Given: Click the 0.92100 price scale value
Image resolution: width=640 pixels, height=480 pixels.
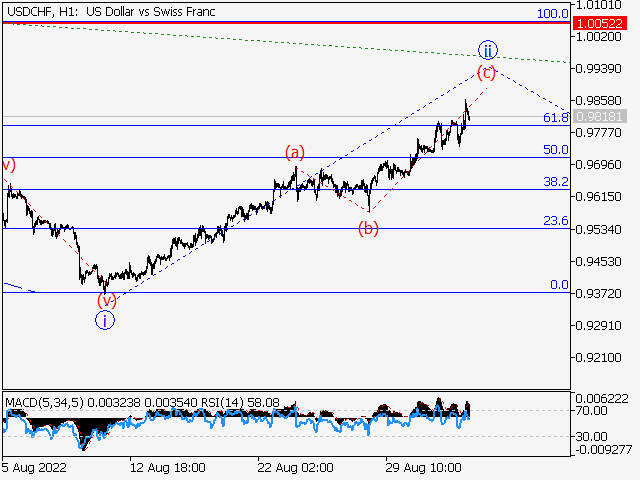Looking at the screenshot, I should (x=598, y=358).
